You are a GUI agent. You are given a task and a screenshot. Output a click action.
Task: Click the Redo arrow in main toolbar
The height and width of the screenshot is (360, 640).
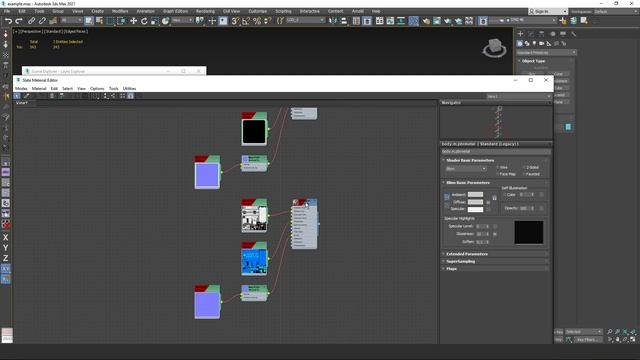pyautogui.click(x=19, y=21)
